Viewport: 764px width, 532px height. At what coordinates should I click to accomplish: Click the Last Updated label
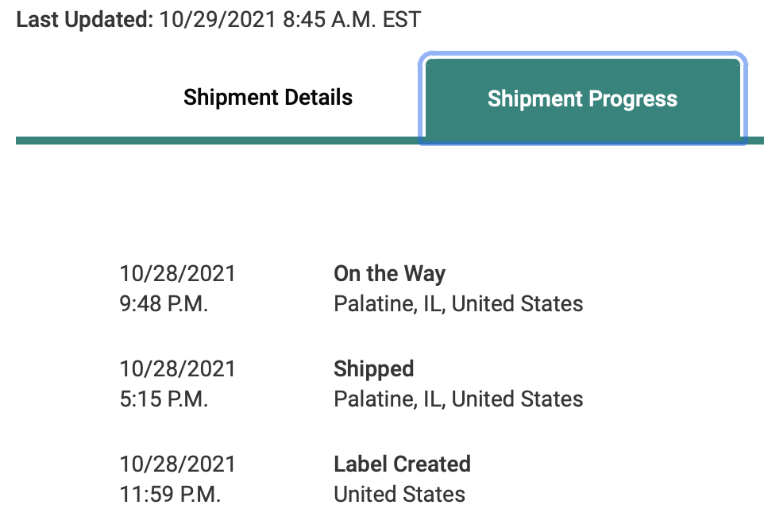84,20
